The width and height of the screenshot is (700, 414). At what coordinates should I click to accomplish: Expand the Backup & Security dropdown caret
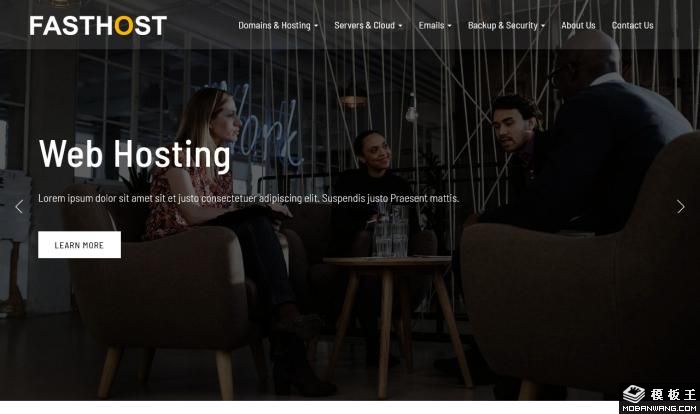point(543,26)
